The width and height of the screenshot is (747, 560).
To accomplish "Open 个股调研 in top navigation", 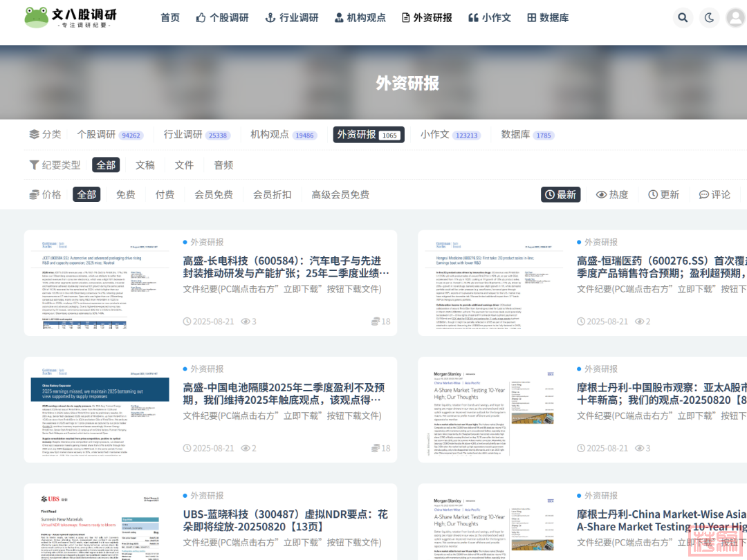I will pos(222,18).
